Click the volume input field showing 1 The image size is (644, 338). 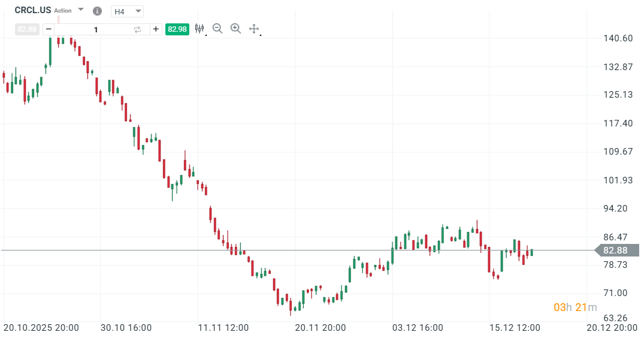96,29
